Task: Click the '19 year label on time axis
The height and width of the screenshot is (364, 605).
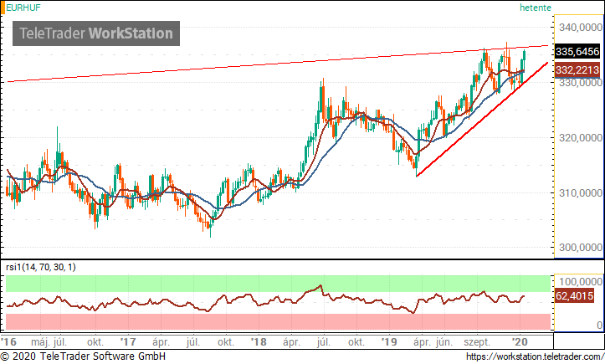Action: coord(389,342)
